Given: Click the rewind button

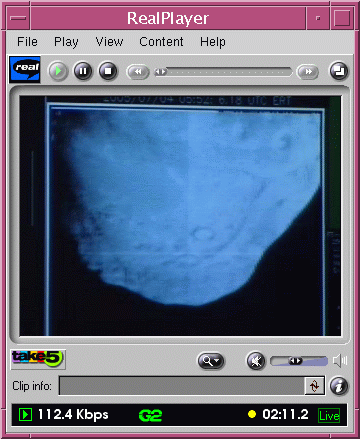Looking at the screenshot, I should coord(137,72).
